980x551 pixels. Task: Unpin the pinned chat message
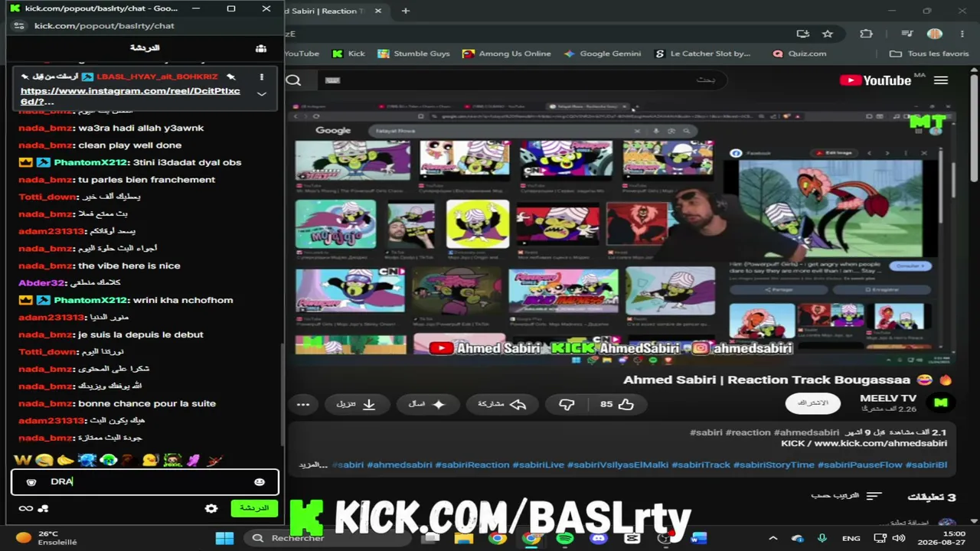[231, 77]
